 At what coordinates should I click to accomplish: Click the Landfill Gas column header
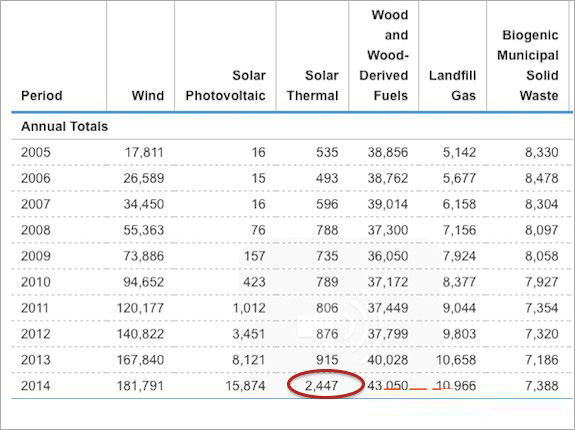click(x=453, y=85)
